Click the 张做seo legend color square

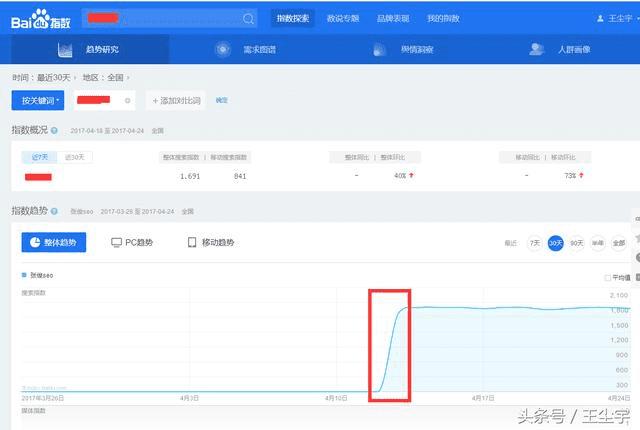[x=24, y=275]
